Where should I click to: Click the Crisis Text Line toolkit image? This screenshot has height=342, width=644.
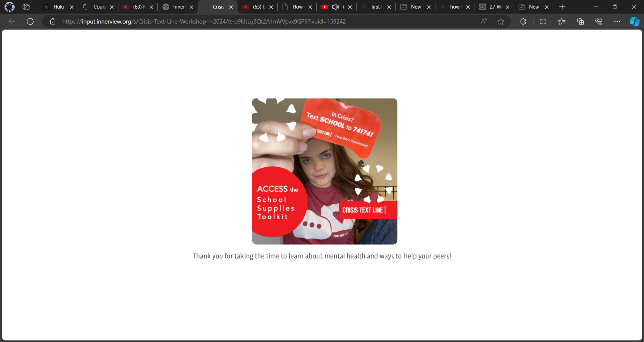[325, 172]
